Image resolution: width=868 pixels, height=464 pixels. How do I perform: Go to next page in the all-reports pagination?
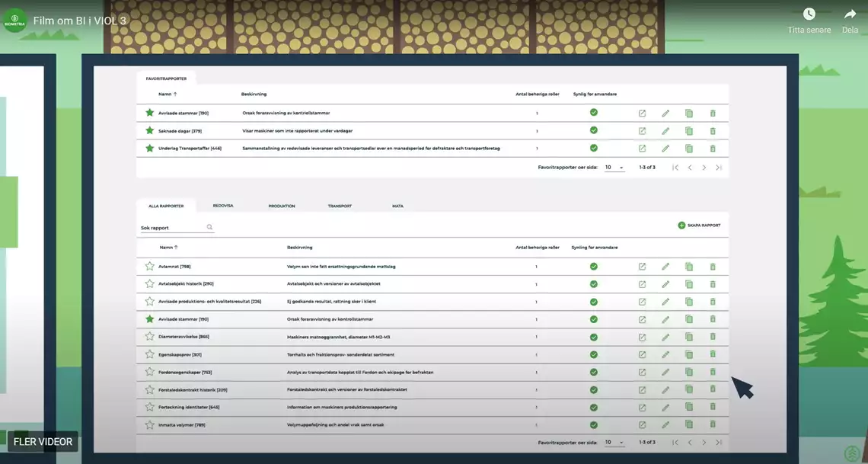[704, 442]
